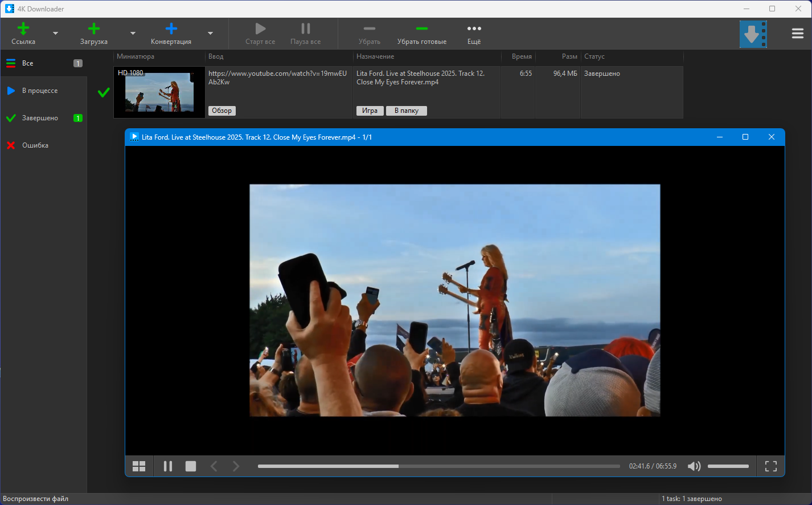
Task: Open the hamburger menu at top right
Action: pos(797,34)
